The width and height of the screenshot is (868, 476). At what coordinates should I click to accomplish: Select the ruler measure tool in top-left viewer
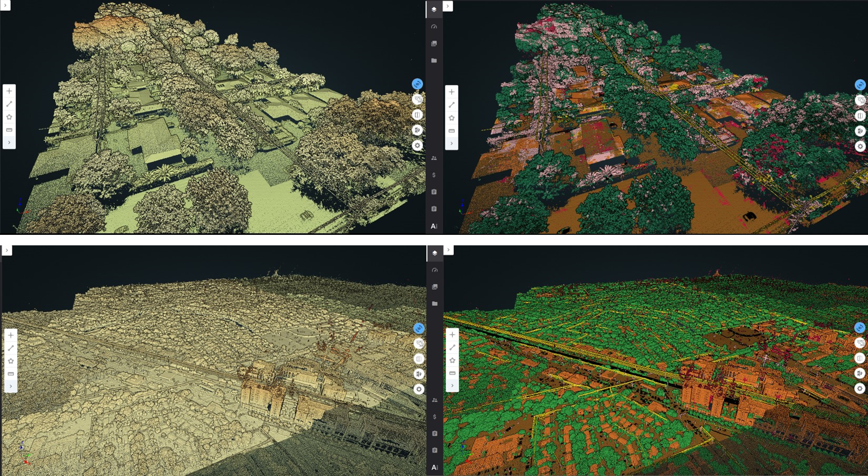click(x=9, y=130)
